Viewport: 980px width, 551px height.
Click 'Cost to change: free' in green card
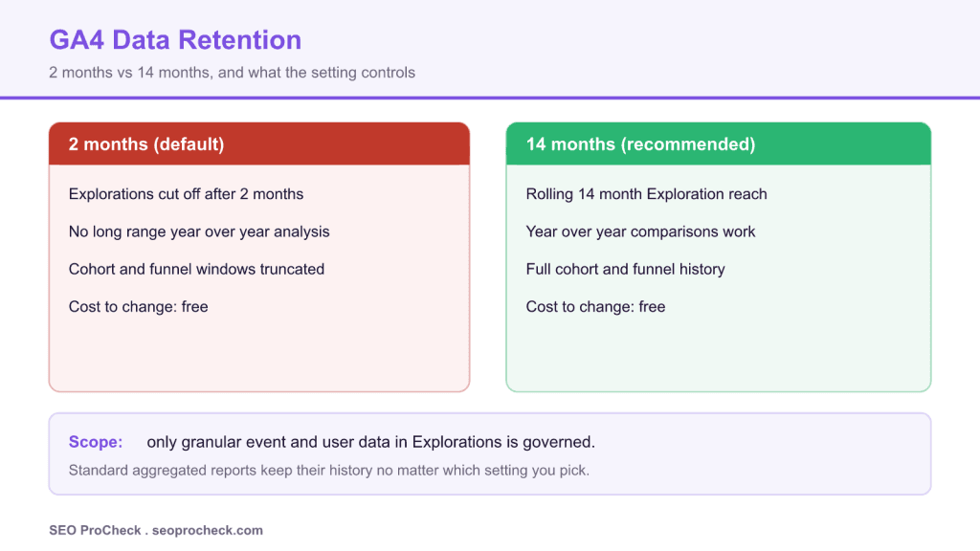595,307
